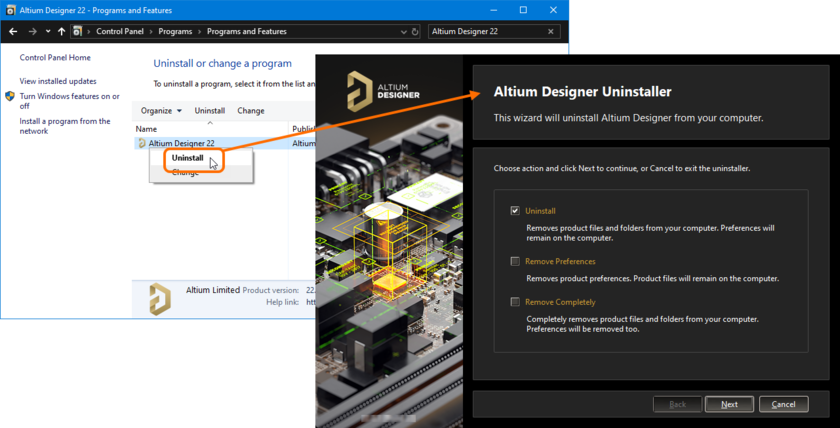Open Install a program from the network
This screenshot has height=428, width=840.
(x=65, y=126)
